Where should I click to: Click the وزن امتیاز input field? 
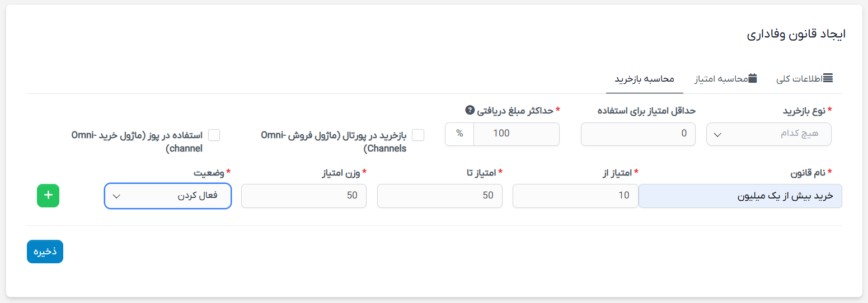[304, 196]
